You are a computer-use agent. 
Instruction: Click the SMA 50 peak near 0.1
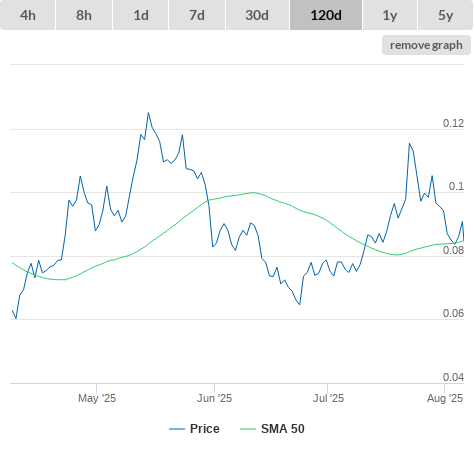click(253, 192)
